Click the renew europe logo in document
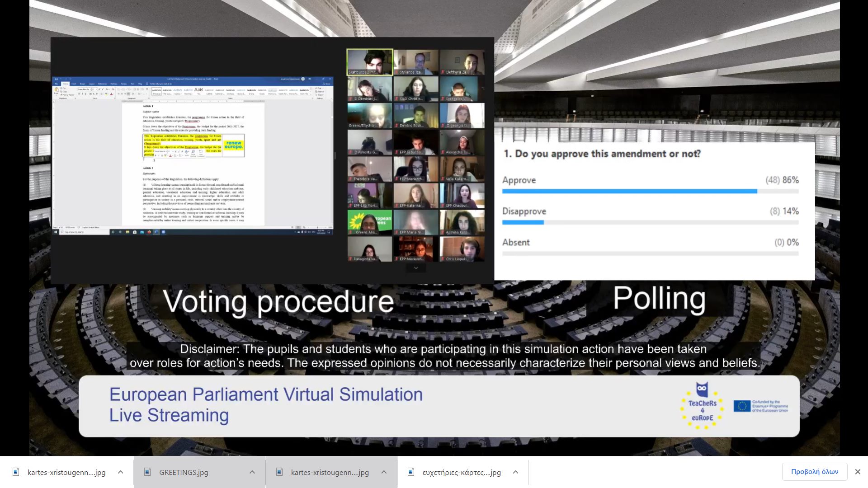This screenshot has height=488, width=868. [x=234, y=145]
